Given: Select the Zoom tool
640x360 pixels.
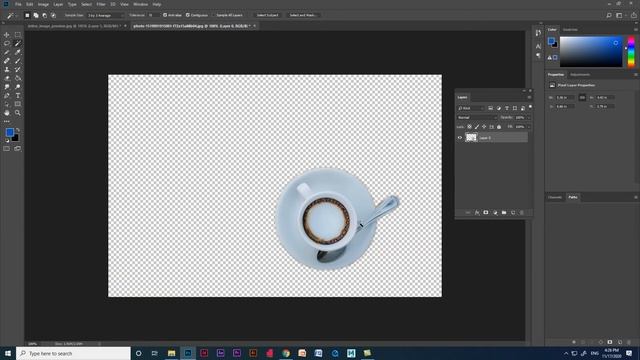Looking at the screenshot, I should [18, 113].
